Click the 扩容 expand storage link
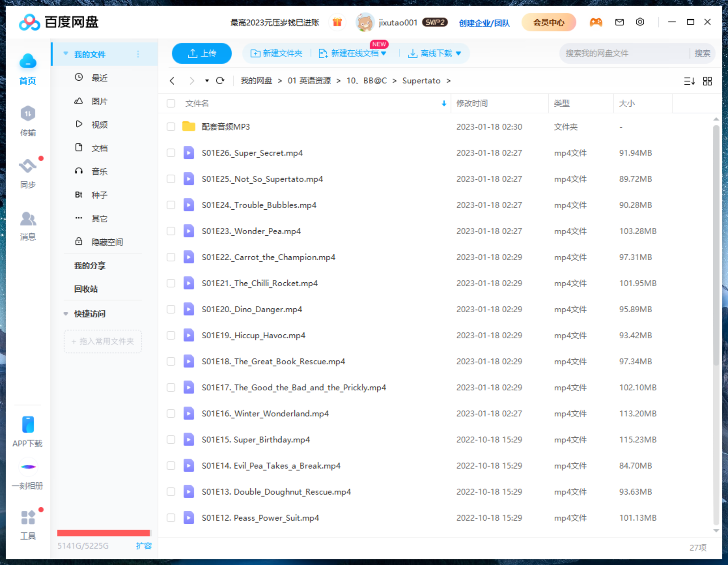 (144, 545)
